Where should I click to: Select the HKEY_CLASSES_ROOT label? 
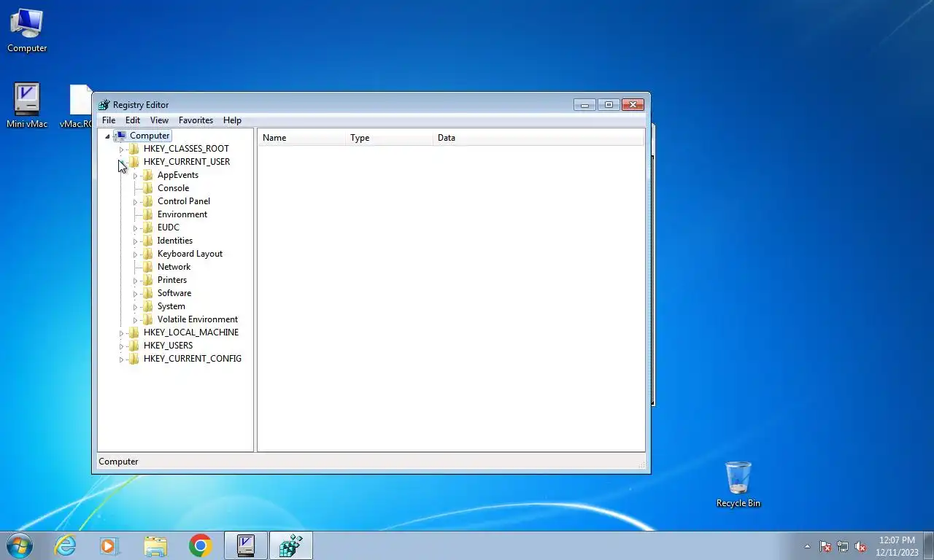(186, 149)
